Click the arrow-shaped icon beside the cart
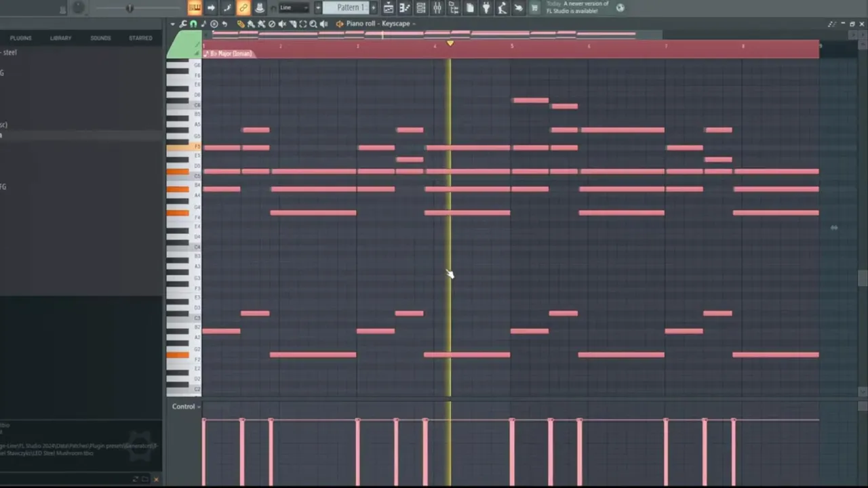The image size is (868, 488). coord(519,7)
